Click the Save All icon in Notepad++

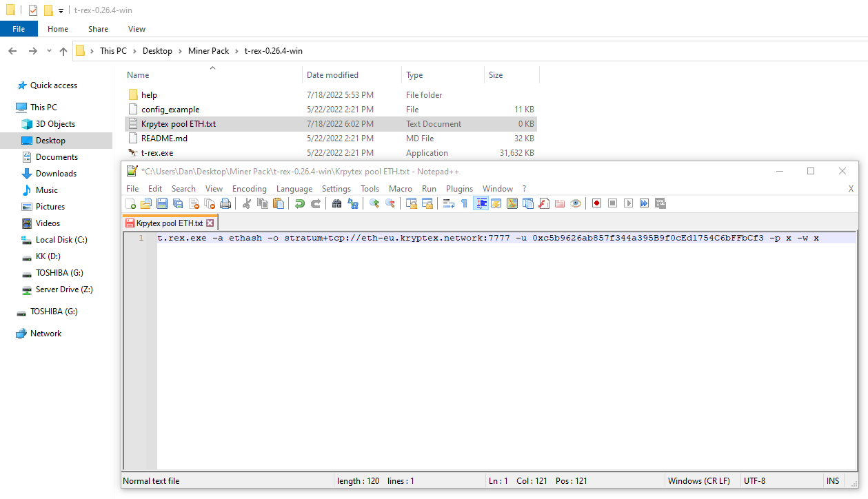[x=177, y=203]
